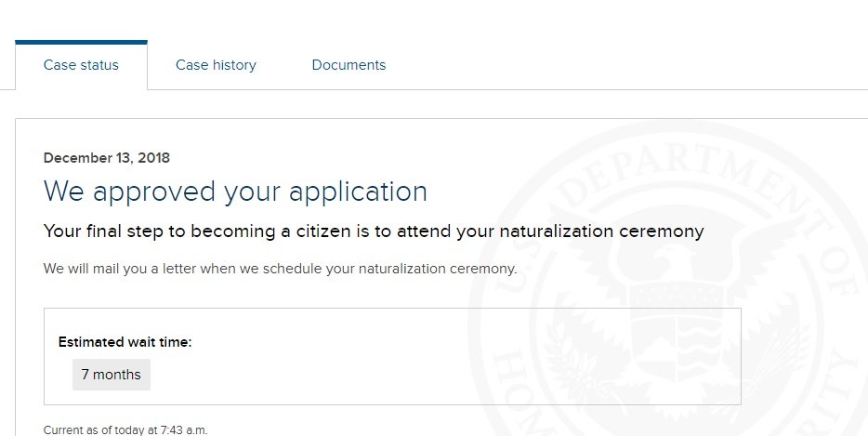This screenshot has height=436, width=868.
Task: Click the word approved in the heading
Action: tap(154, 192)
